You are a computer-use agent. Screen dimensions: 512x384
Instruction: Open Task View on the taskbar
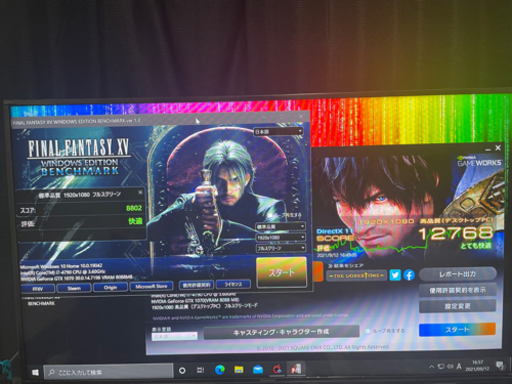200,370
